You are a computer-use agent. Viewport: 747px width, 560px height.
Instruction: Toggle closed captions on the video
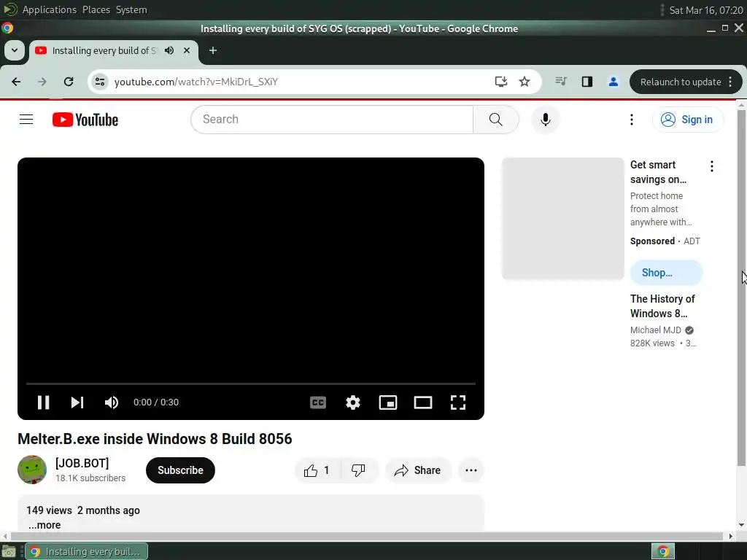pos(318,402)
